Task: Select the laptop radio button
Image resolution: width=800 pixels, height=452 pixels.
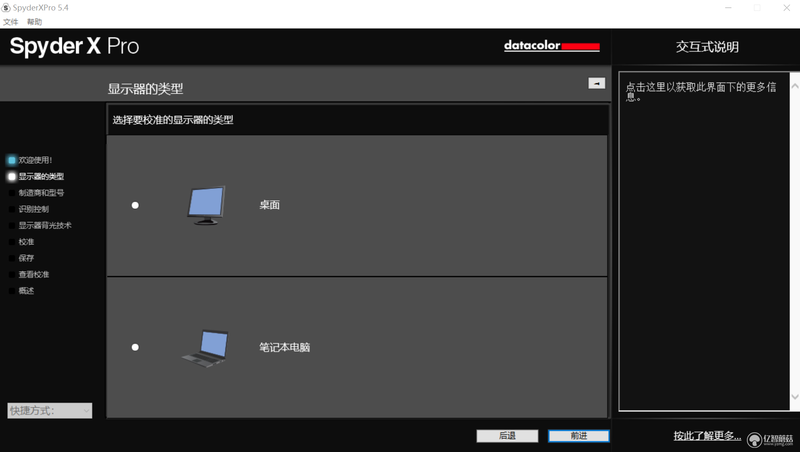Action: pos(135,347)
